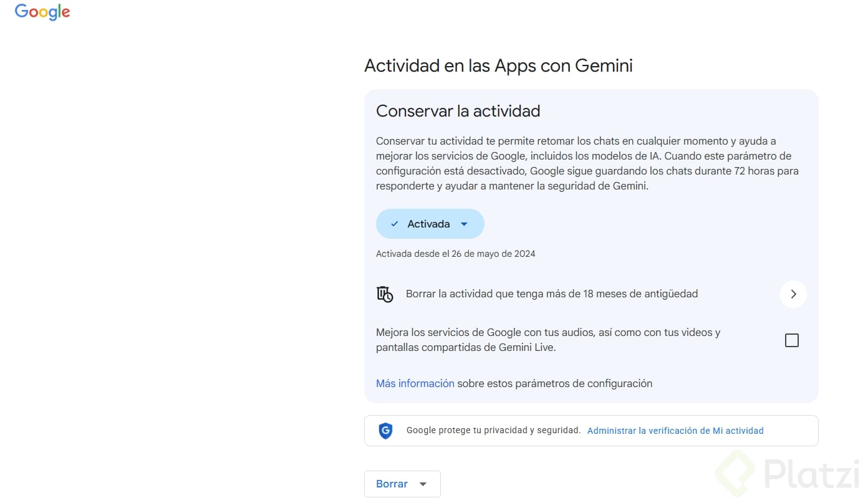Enable Gemini Live audio and video checkbox
Image resolution: width=868 pixels, height=503 pixels.
tap(792, 340)
